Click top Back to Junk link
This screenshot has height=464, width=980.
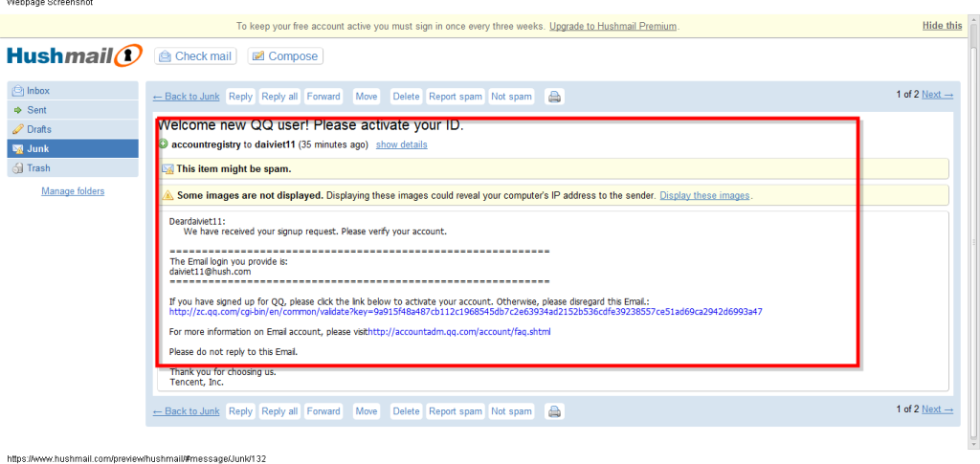click(x=187, y=97)
